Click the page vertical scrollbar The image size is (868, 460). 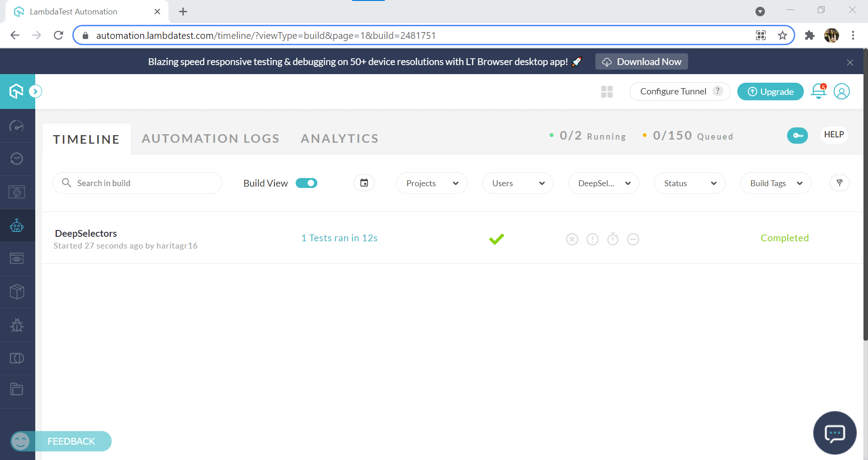coord(865,194)
